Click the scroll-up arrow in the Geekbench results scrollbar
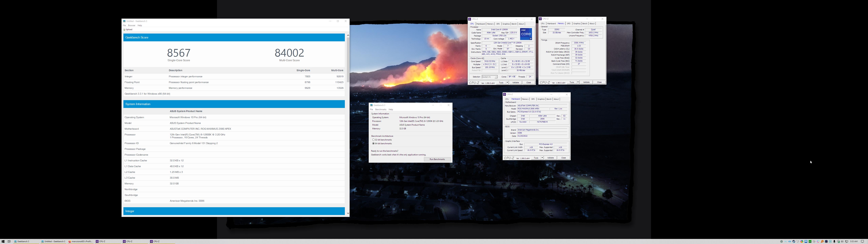868x244 pixels. [348, 35]
